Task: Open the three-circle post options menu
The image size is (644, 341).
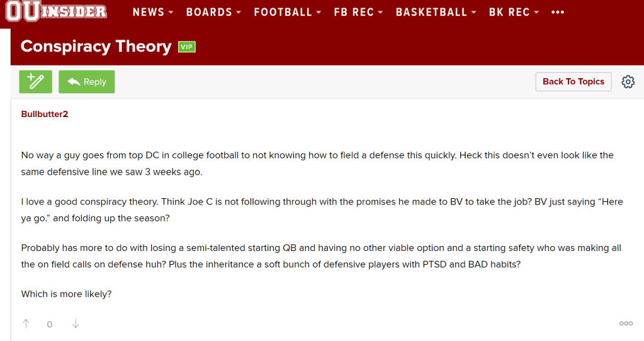Action: pyautogui.click(x=626, y=324)
